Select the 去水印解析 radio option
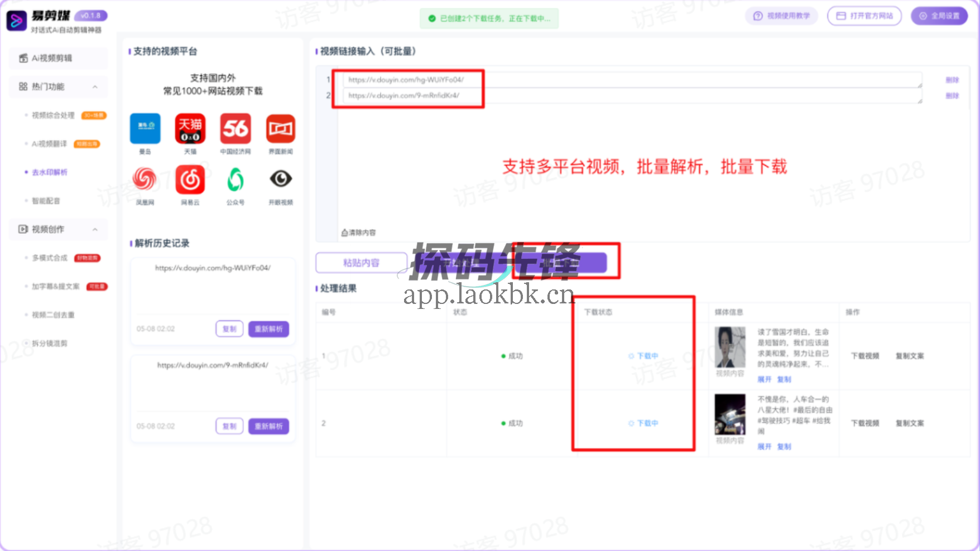This screenshot has height=551, width=980. 49,172
